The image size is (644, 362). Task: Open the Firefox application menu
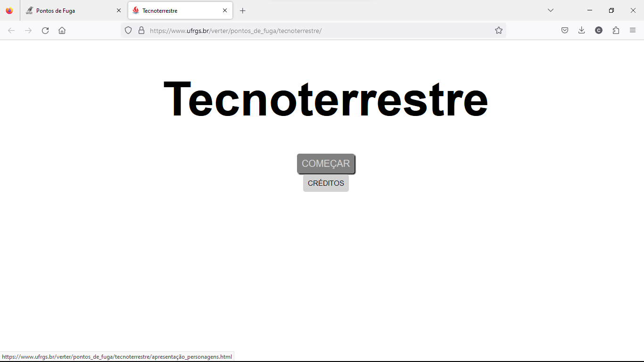[x=633, y=31]
